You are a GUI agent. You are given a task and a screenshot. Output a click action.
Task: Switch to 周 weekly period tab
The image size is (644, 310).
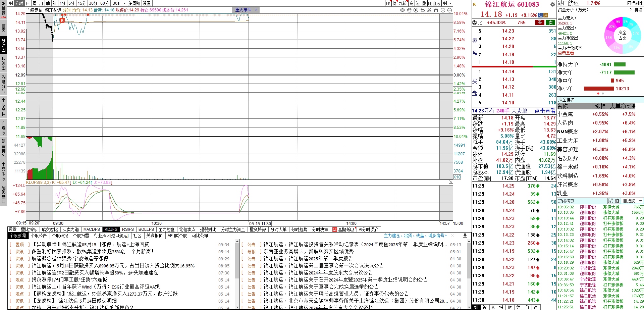[34, 3]
